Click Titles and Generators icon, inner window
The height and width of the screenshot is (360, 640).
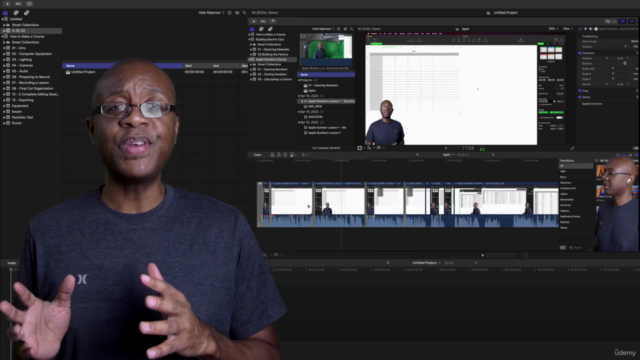coord(270,29)
